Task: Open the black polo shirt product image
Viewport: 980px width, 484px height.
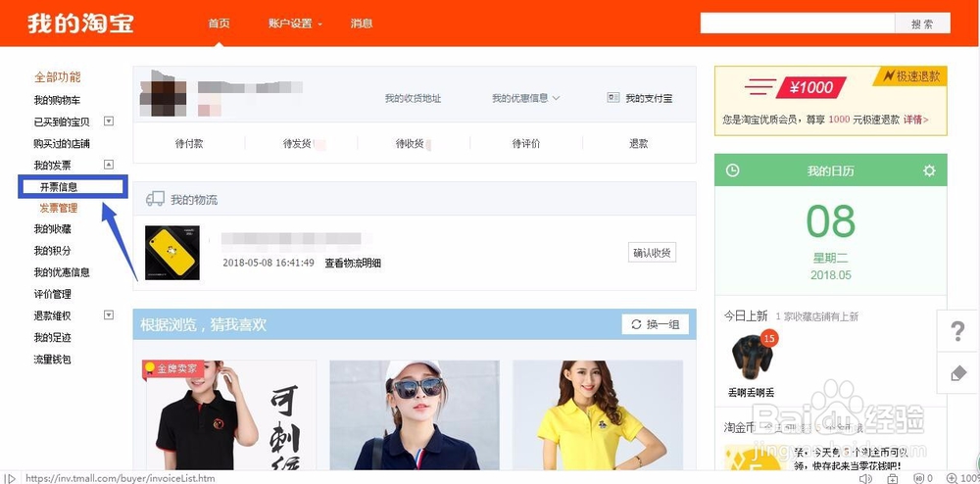Action: tap(230, 415)
